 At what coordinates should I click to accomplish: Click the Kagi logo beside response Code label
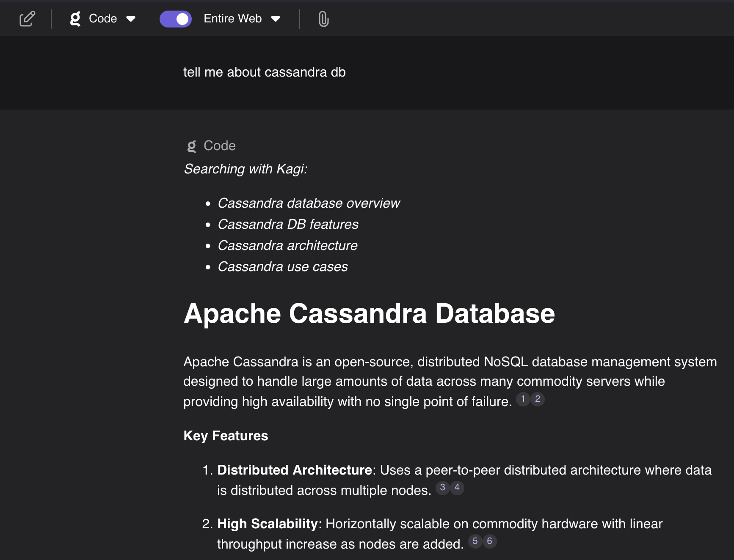pyautogui.click(x=192, y=146)
